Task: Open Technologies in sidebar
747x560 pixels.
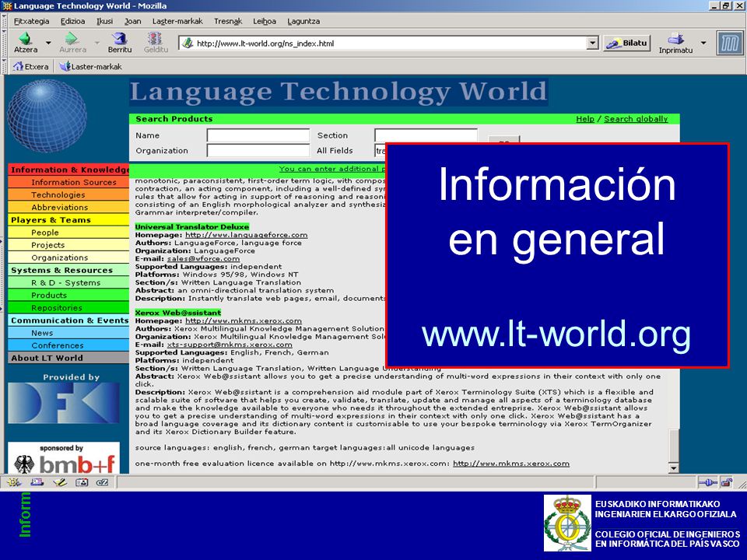Action: click(x=68, y=194)
